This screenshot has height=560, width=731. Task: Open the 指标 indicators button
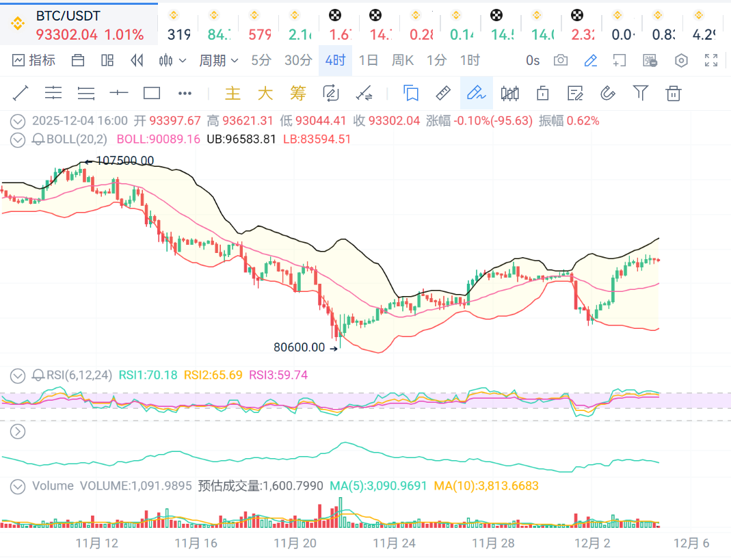(x=34, y=61)
